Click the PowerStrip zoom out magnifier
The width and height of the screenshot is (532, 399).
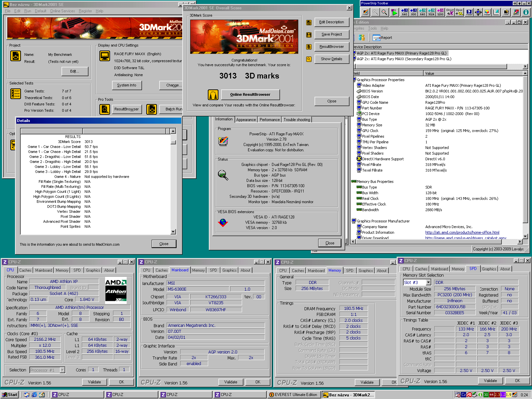[x=384, y=12]
